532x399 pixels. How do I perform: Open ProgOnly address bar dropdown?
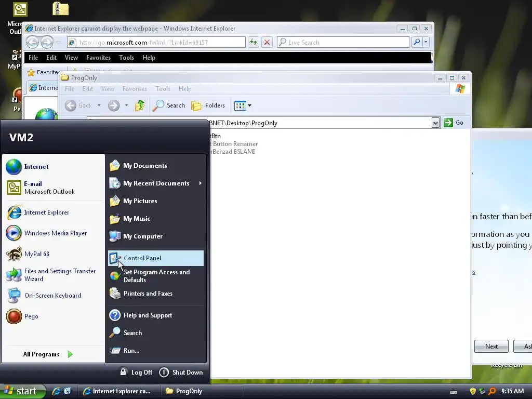[x=435, y=123]
